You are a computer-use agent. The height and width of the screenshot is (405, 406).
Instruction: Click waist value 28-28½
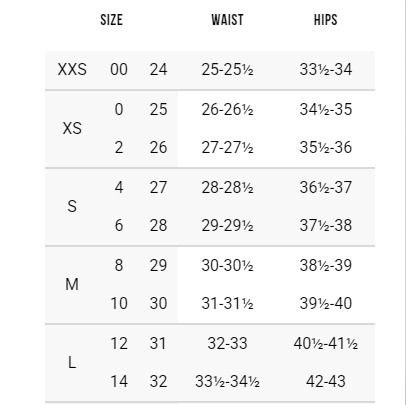(227, 187)
